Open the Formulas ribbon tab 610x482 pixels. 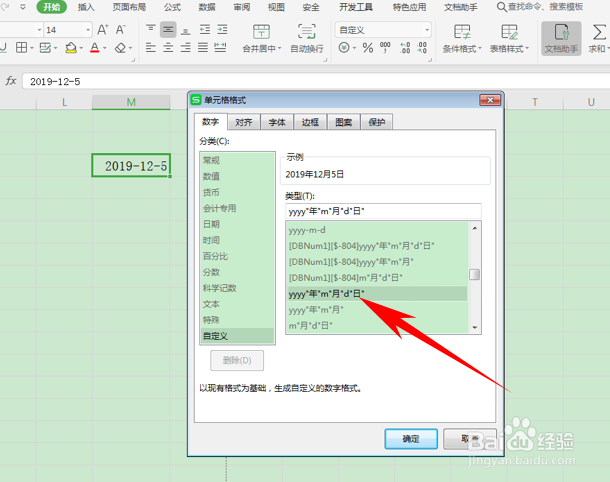coord(172,7)
